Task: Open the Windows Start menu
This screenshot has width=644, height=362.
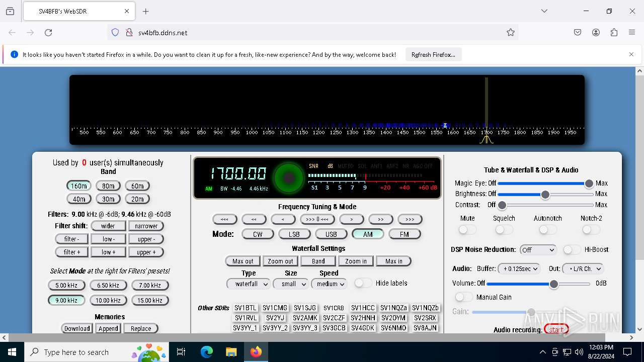Action: (x=12, y=352)
